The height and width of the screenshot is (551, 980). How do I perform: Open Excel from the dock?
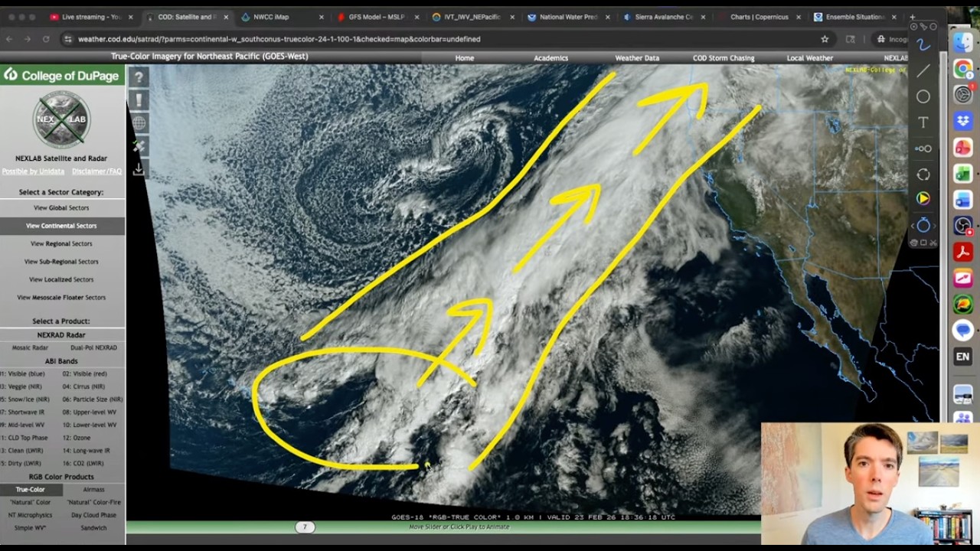click(963, 174)
